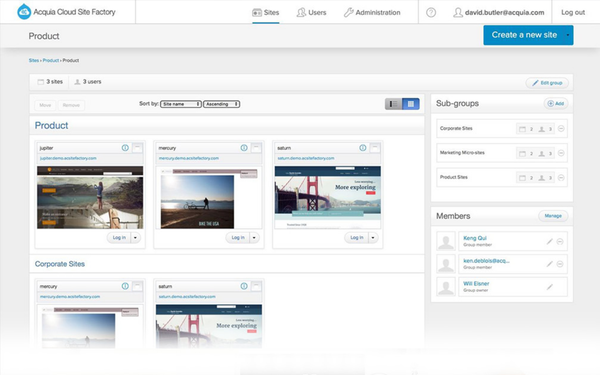Click Keng Qui avatar image

tap(446, 241)
